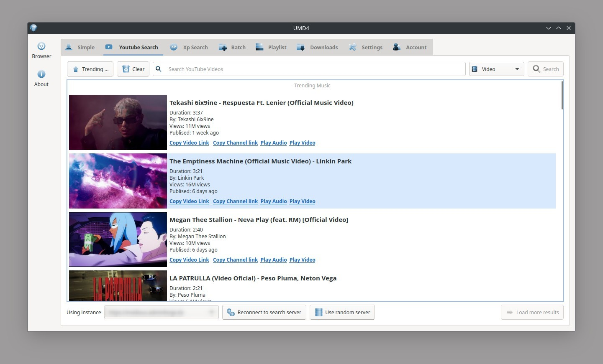Play Video of Neva Play
Screen dimensions: 603x364
pyautogui.click(x=303, y=260)
